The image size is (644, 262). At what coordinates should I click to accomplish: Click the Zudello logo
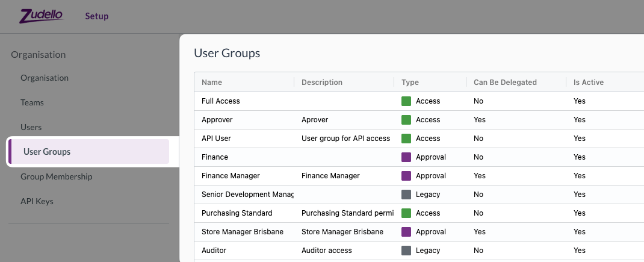(41, 16)
